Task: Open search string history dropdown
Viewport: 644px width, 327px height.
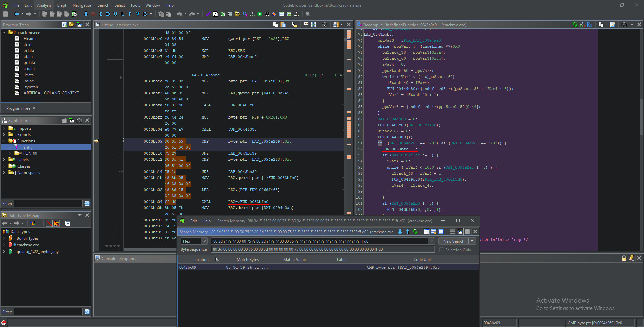Action: (432, 241)
